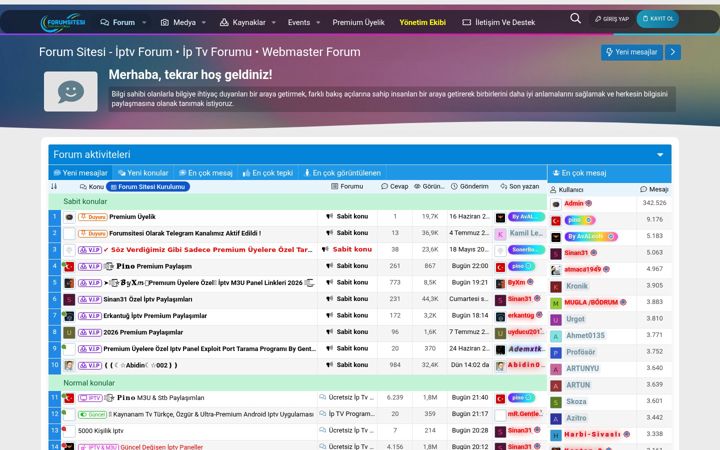720x450 pixels.
Task: Click the Cevap column header
Action: pyautogui.click(x=394, y=186)
